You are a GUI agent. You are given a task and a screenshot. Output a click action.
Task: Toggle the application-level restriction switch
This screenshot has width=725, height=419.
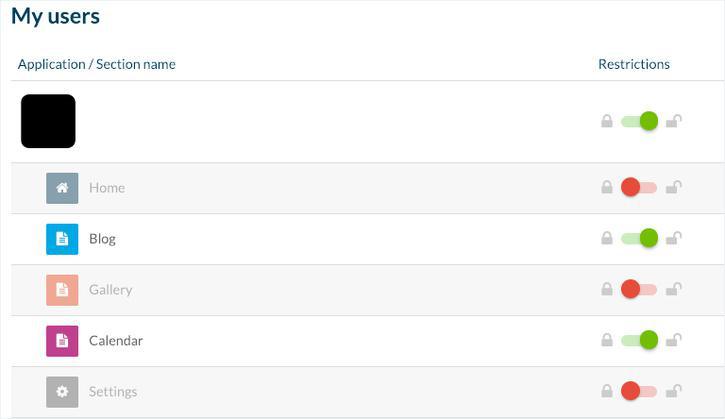[x=640, y=122]
